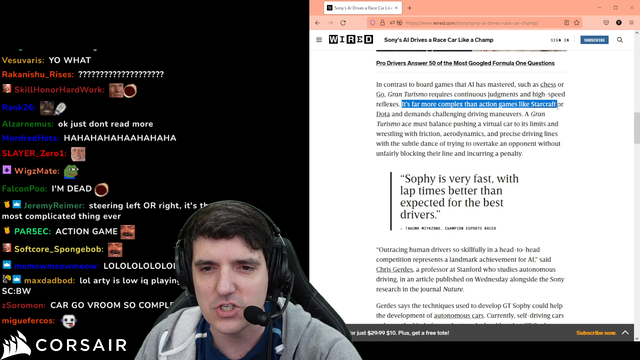The width and height of the screenshot is (640, 360).
Task: Go forward in browser history
Action: 330,23
